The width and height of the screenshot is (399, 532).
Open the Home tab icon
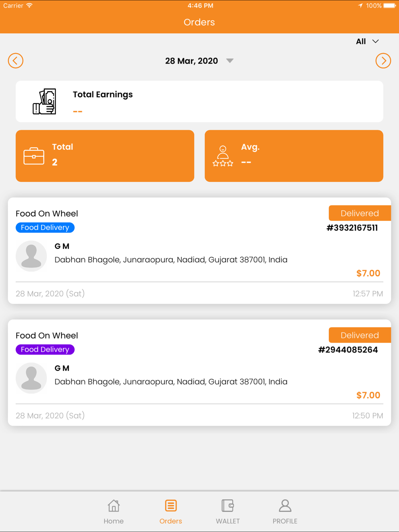(114, 506)
